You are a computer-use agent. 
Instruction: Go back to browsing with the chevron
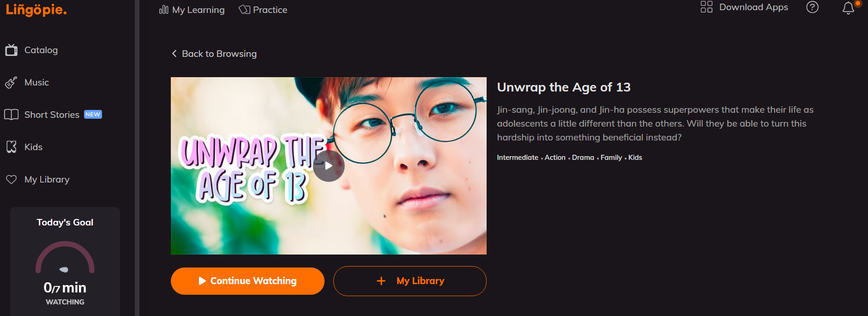[x=174, y=54]
